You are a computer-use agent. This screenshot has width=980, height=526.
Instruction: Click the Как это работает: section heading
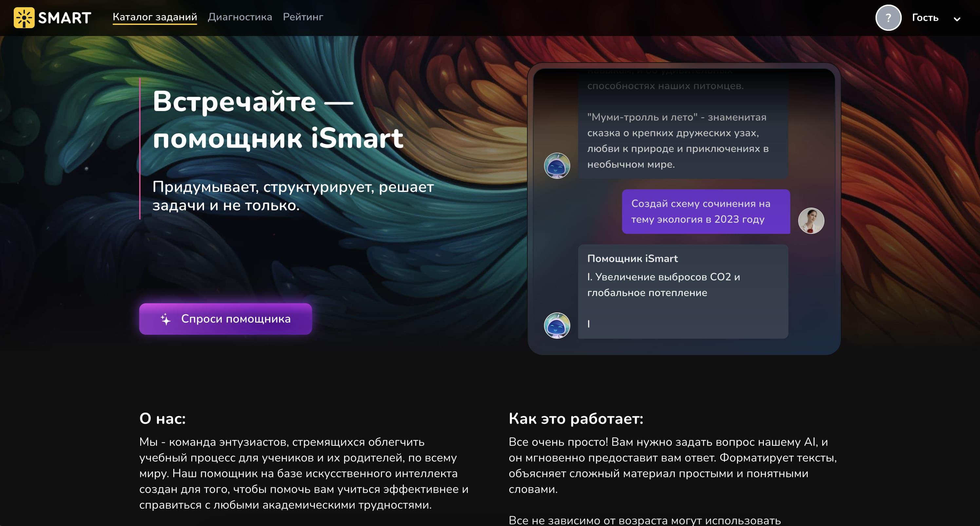point(575,418)
